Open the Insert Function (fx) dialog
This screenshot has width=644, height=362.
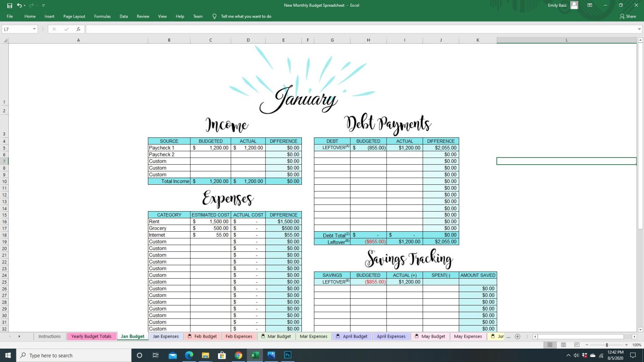78,29
